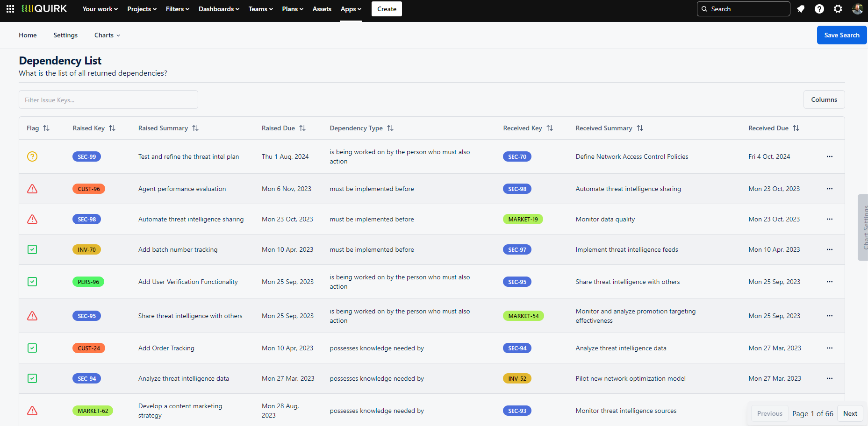The width and height of the screenshot is (868, 426).
Task: Go to the Settings tab
Action: click(65, 35)
